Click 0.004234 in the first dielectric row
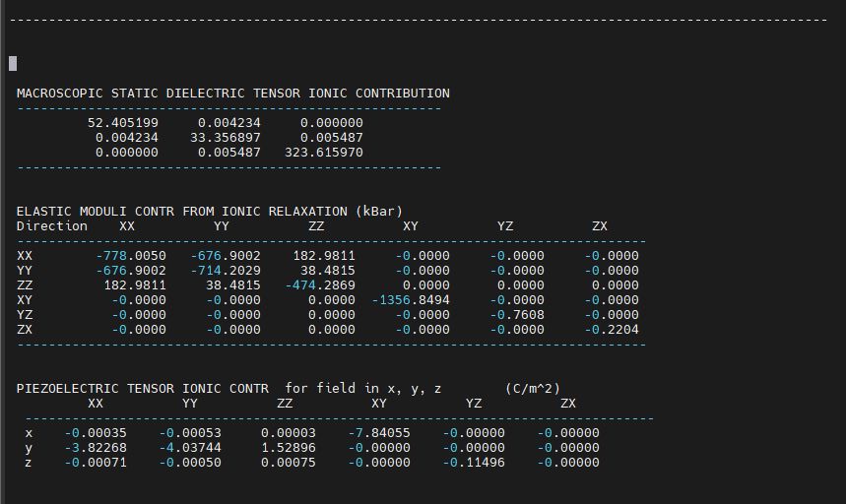The image size is (846, 504). coord(229,123)
